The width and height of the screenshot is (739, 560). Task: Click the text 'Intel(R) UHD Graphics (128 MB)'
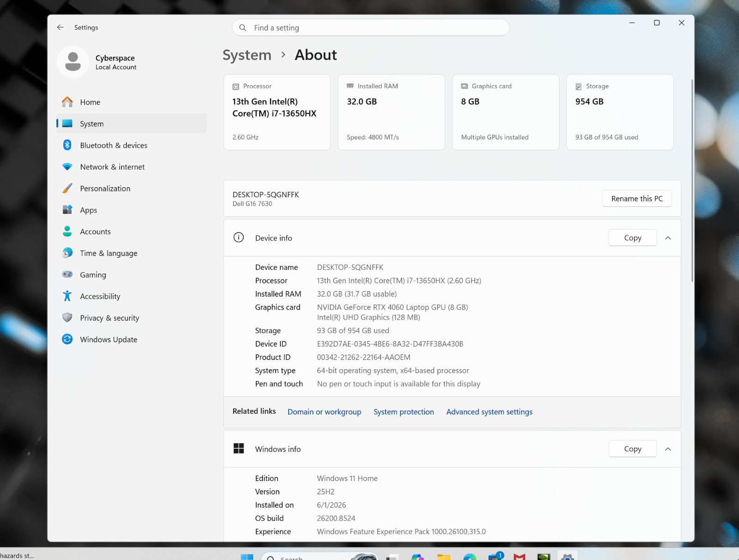(x=369, y=317)
